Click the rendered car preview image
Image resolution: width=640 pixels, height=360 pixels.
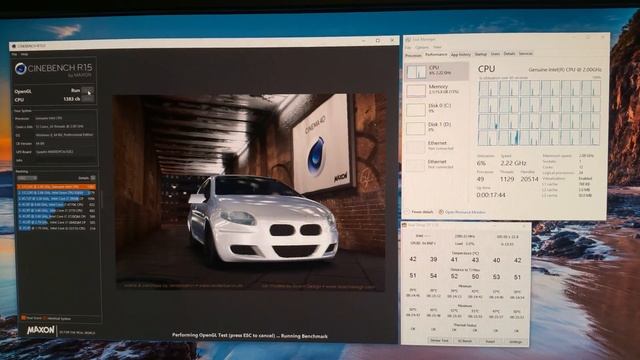click(250, 192)
